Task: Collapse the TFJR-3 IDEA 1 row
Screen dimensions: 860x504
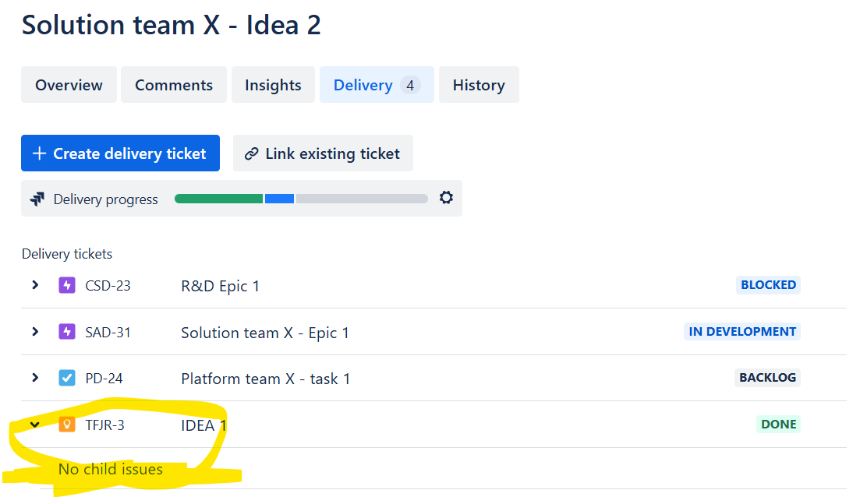Action: point(35,425)
